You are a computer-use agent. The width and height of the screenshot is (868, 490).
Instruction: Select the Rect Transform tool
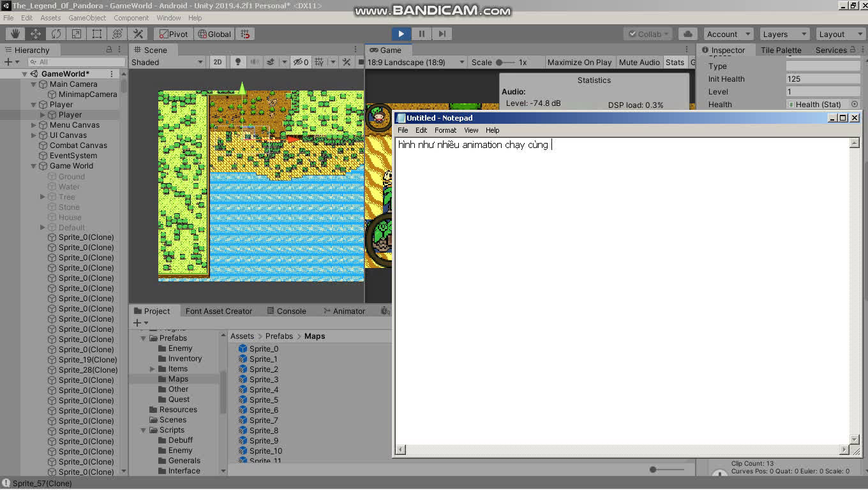point(97,34)
